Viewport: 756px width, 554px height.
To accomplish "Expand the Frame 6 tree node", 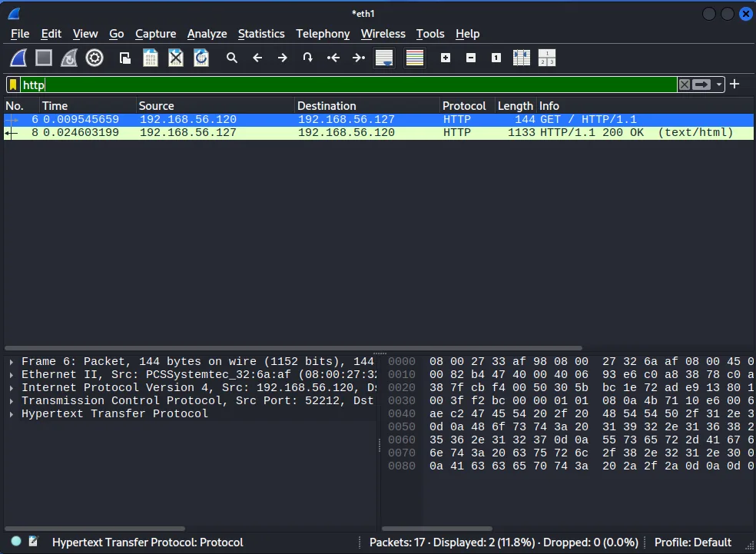I will (11, 362).
